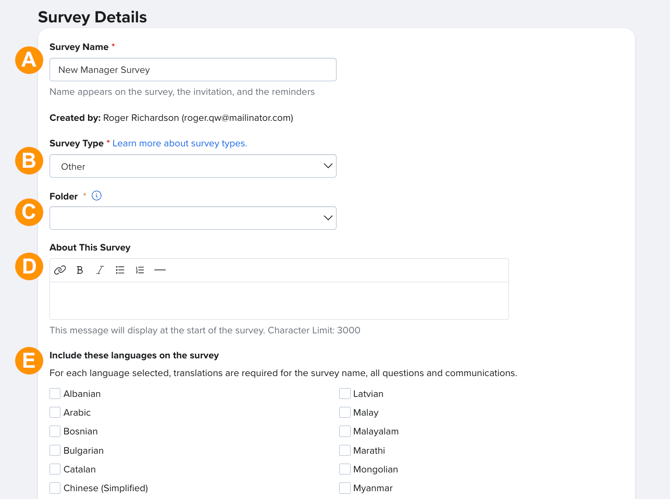Open Learn more about survey types link
The image size is (670, 499).
pyautogui.click(x=179, y=143)
